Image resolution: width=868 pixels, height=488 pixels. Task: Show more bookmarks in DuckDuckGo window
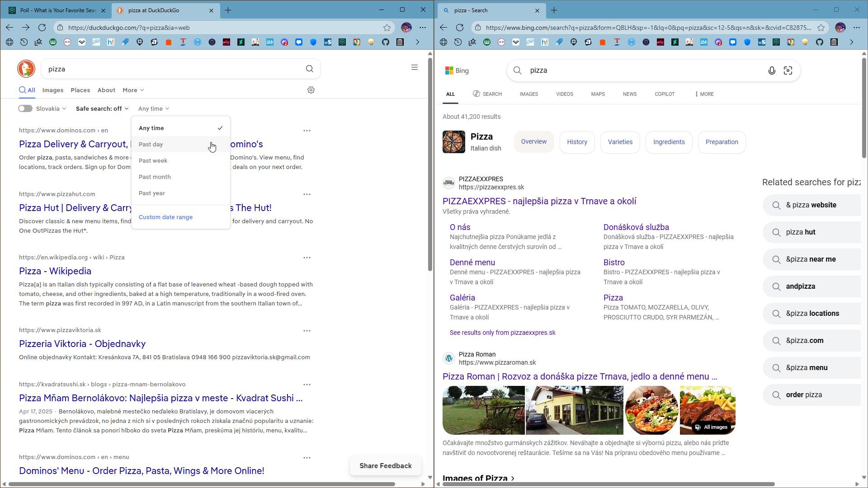[417, 42]
